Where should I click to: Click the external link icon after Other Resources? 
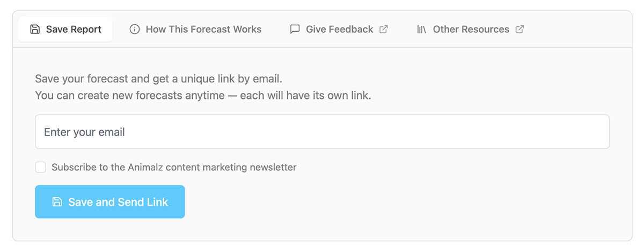[519, 29]
